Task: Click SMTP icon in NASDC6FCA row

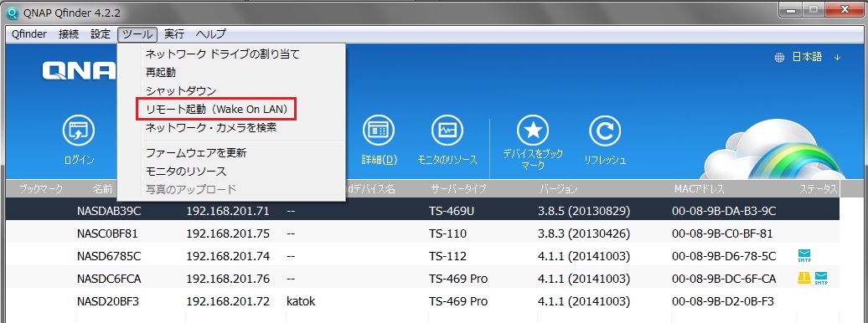Action: click(821, 278)
